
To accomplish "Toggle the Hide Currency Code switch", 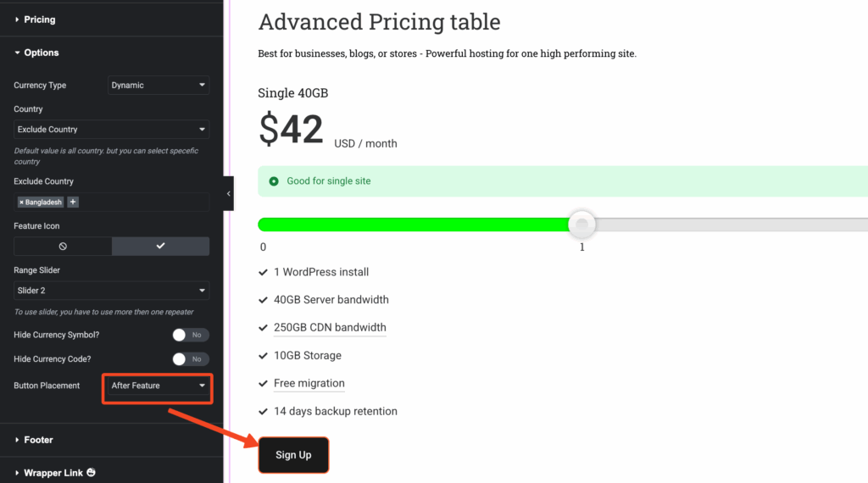I will coord(191,359).
